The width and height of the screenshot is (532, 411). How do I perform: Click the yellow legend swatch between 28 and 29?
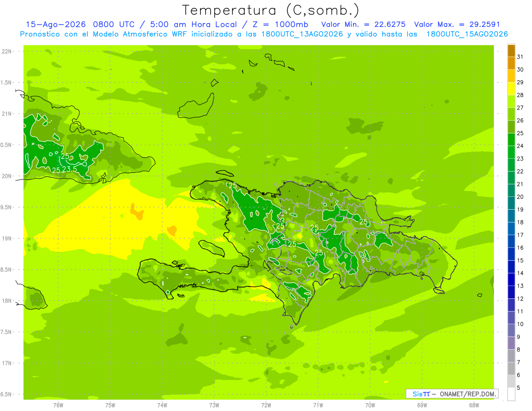point(511,89)
